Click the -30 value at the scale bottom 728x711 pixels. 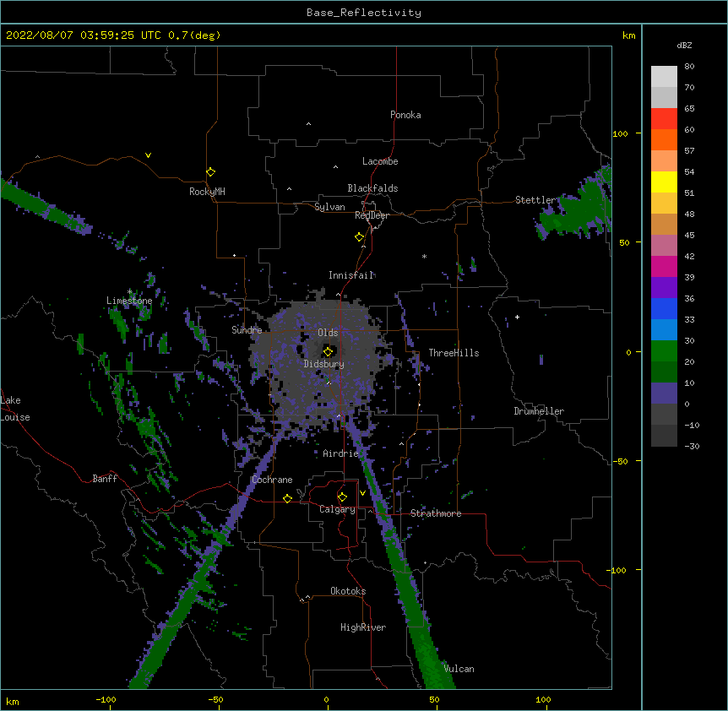click(x=692, y=446)
